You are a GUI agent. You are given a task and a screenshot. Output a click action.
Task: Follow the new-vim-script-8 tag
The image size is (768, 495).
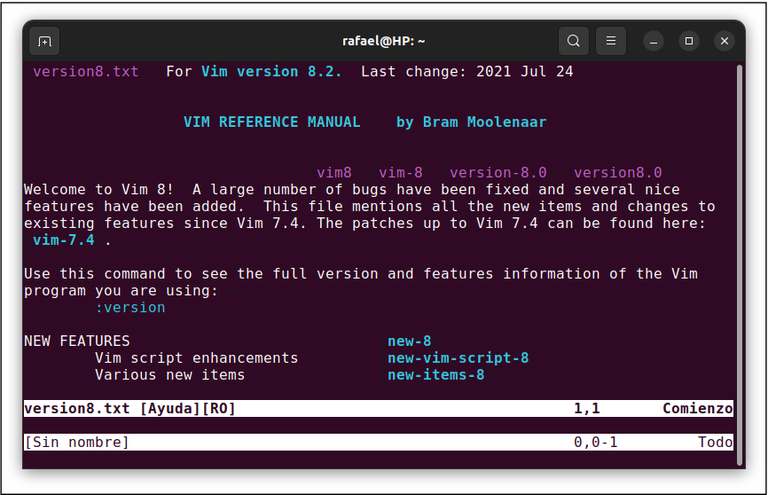coord(458,358)
